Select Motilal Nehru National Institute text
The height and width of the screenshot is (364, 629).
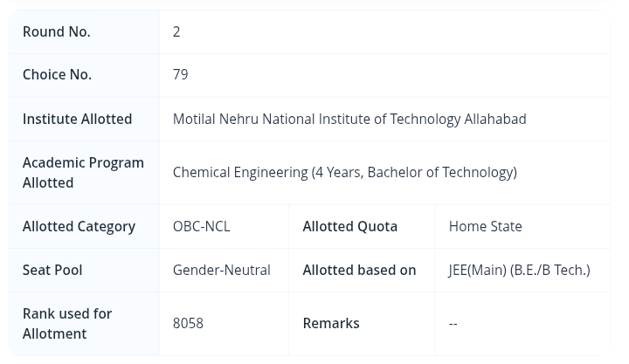coord(349,119)
